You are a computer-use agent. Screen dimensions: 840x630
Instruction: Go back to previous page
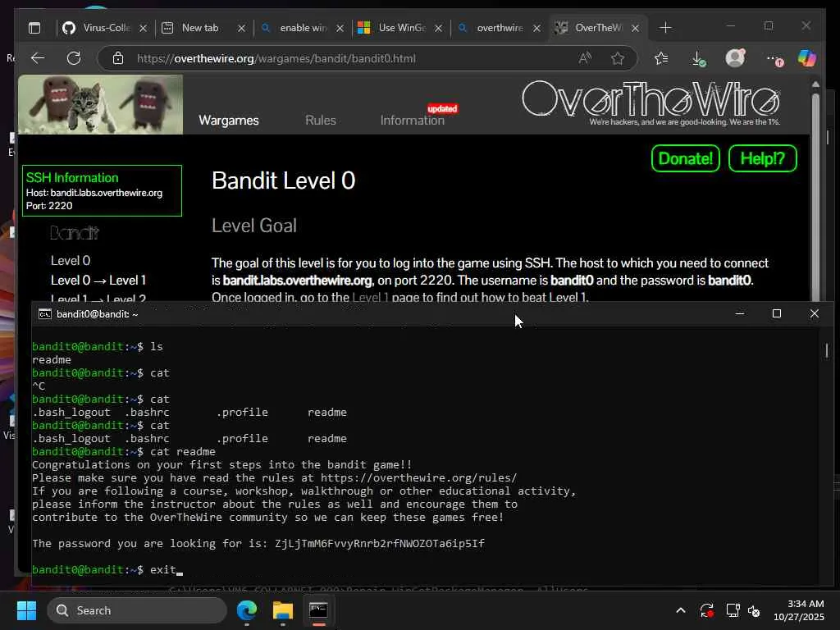click(38, 58)
